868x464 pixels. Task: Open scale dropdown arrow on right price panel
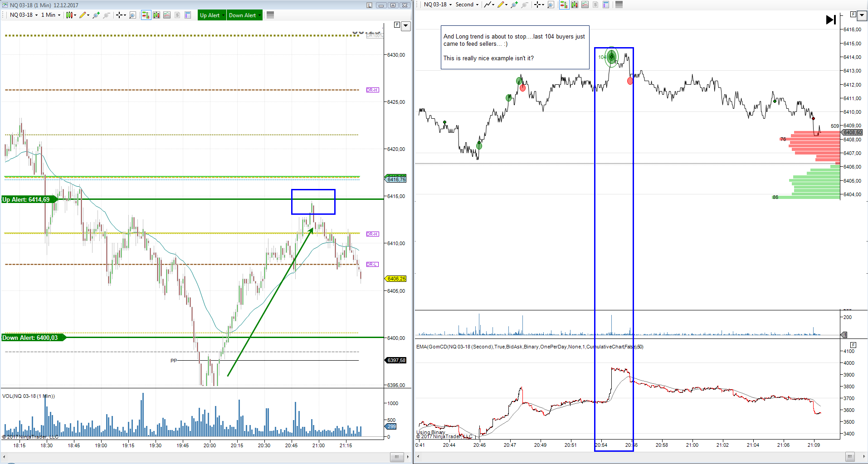click(x=862, y=16)
